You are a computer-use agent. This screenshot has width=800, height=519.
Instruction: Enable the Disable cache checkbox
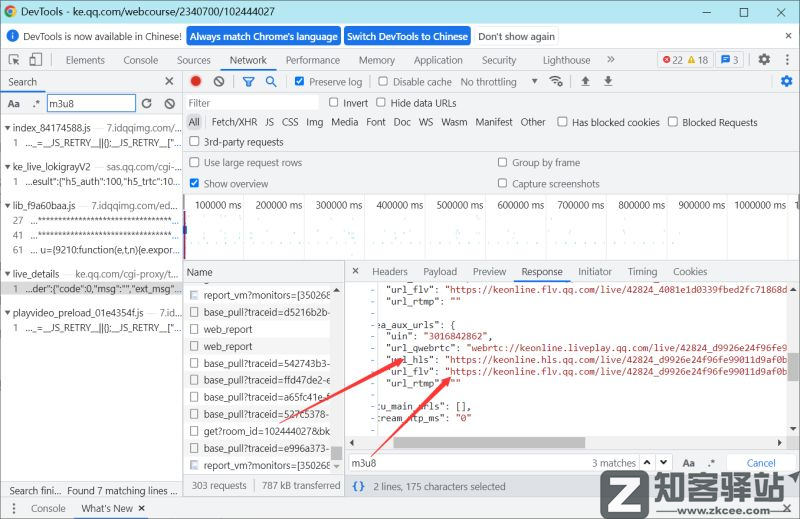(x=384, y=82)
